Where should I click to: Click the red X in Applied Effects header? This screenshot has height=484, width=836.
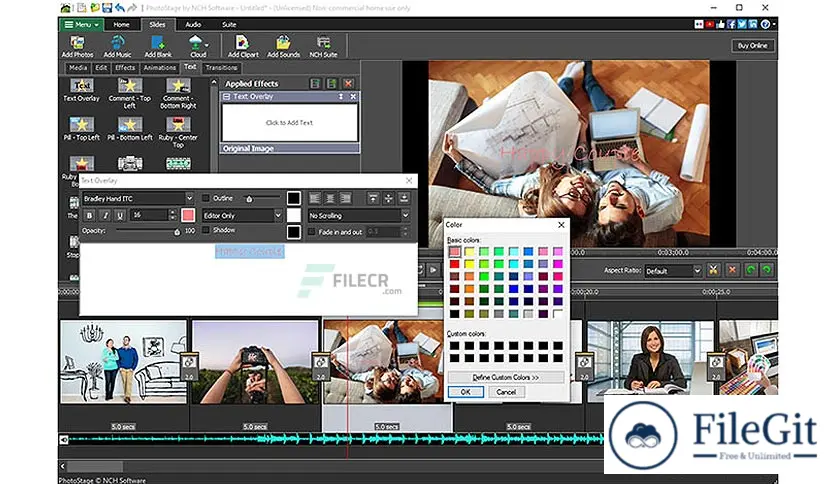[348, 84]
